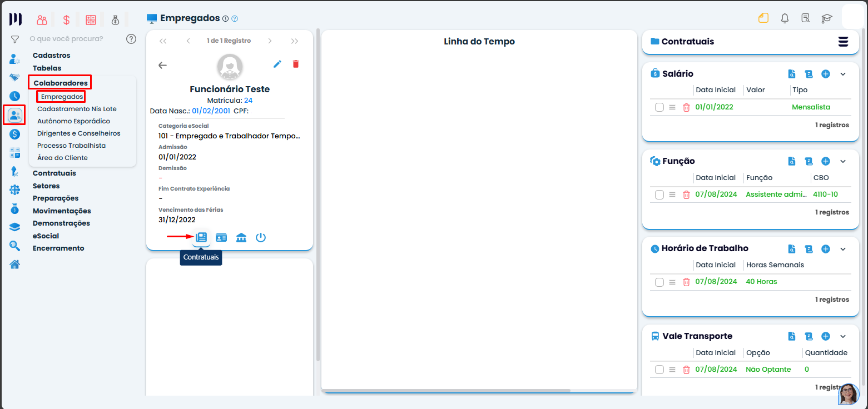This screenshot has width=868, height=409.
Task: Open the notifications bell icon
Action: click(x=785, y=18)
